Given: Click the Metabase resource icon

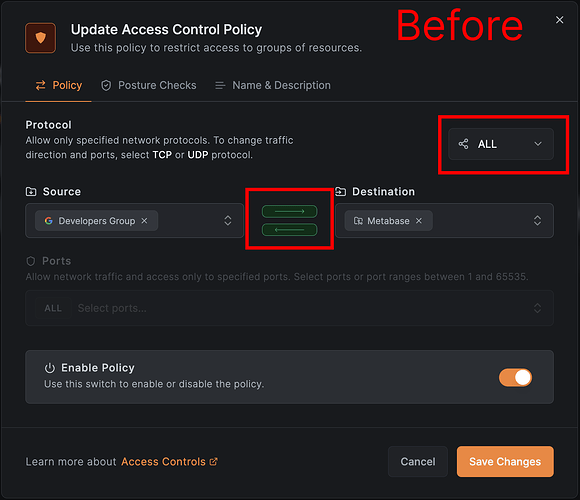Looking at the screenshot, I should [358, 221].
